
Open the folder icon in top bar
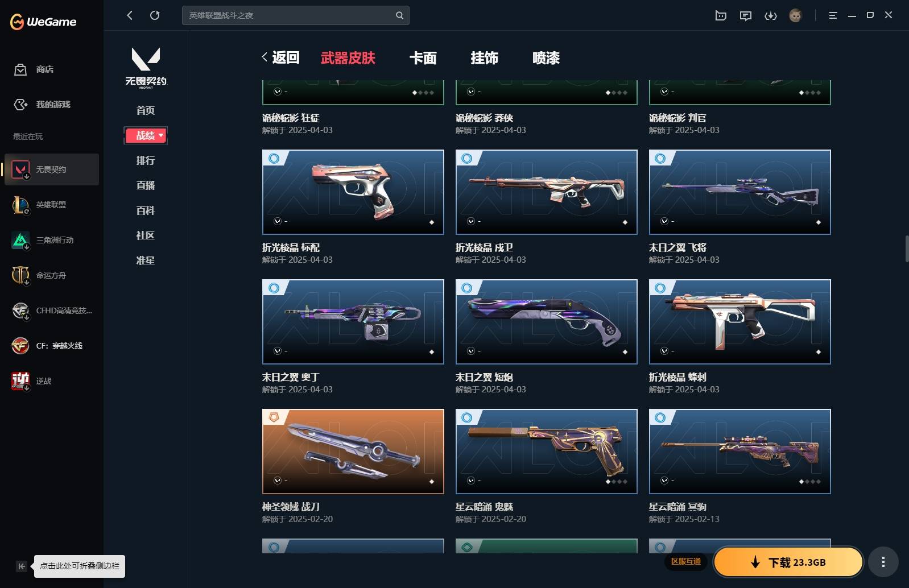[721, 15]
